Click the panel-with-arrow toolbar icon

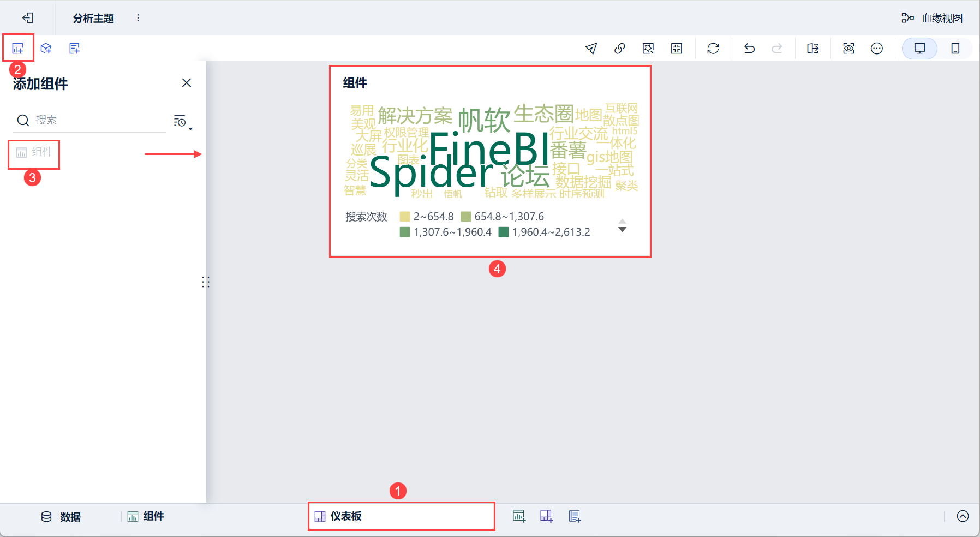[x=813, y=49]
